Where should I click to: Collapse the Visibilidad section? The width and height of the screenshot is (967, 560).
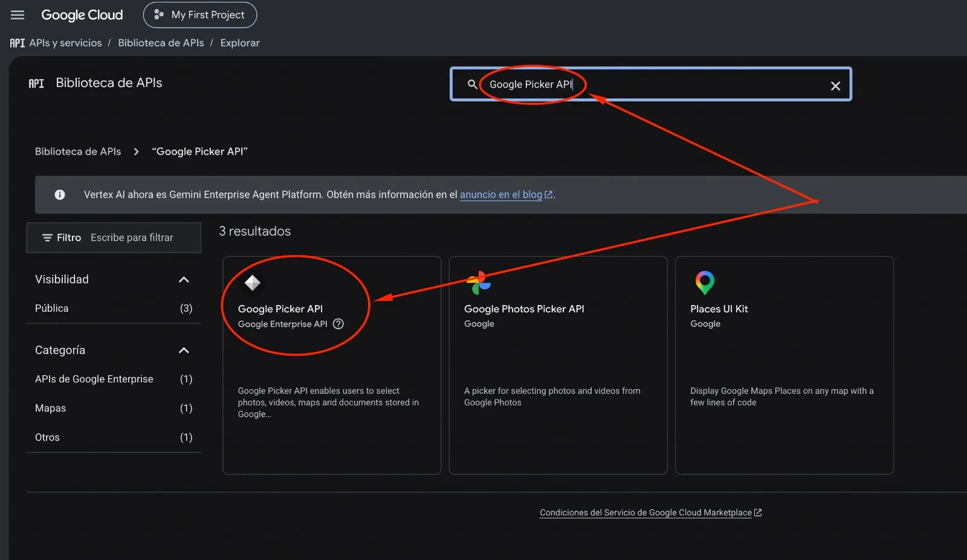pos(184,280)
